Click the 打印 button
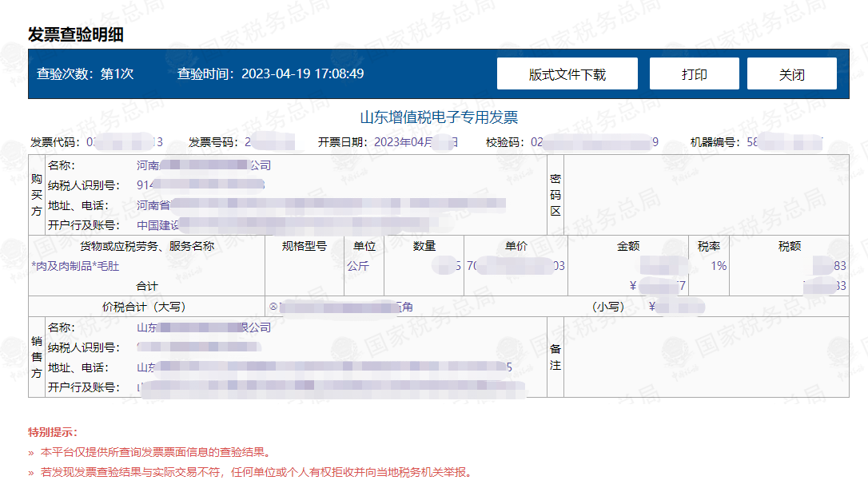This screenshot has height=488, width=868. click(x=695, y=73)
